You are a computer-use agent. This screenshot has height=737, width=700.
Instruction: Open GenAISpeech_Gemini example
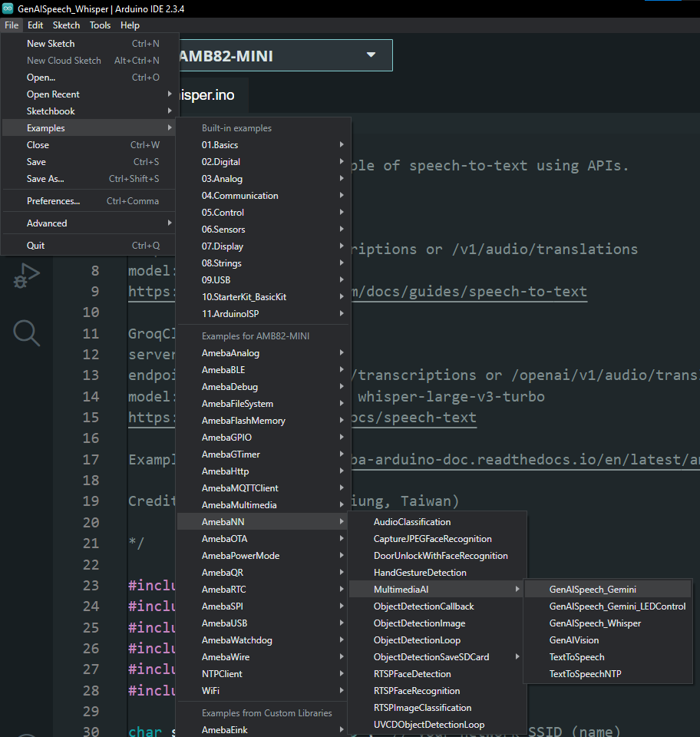(x=608, y=590)
